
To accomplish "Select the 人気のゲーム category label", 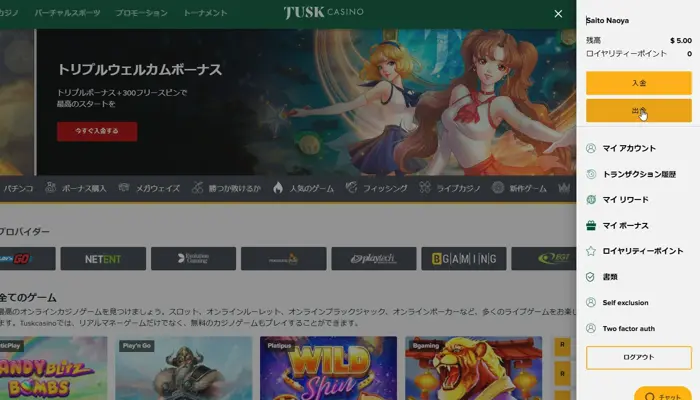I will coord(312,188).
